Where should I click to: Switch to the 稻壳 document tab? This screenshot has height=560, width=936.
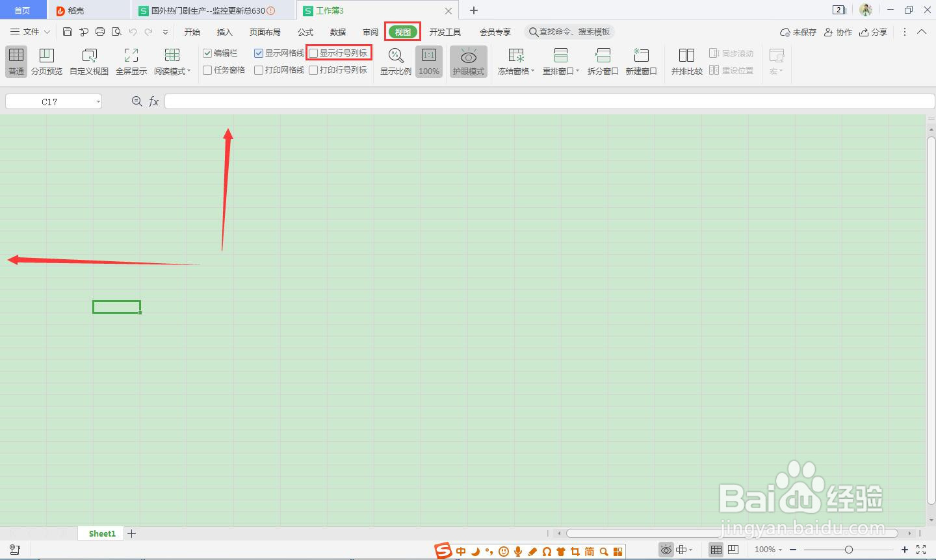pos(90,10)
